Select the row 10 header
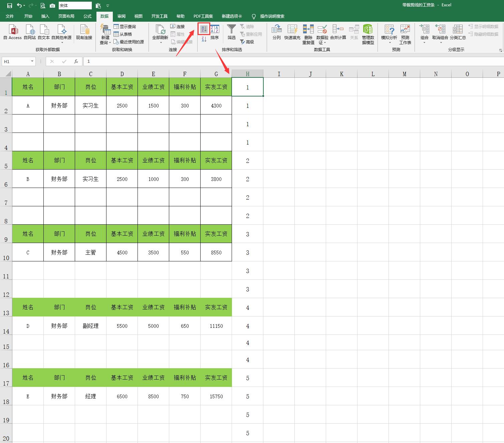 (x=6, y=252)
